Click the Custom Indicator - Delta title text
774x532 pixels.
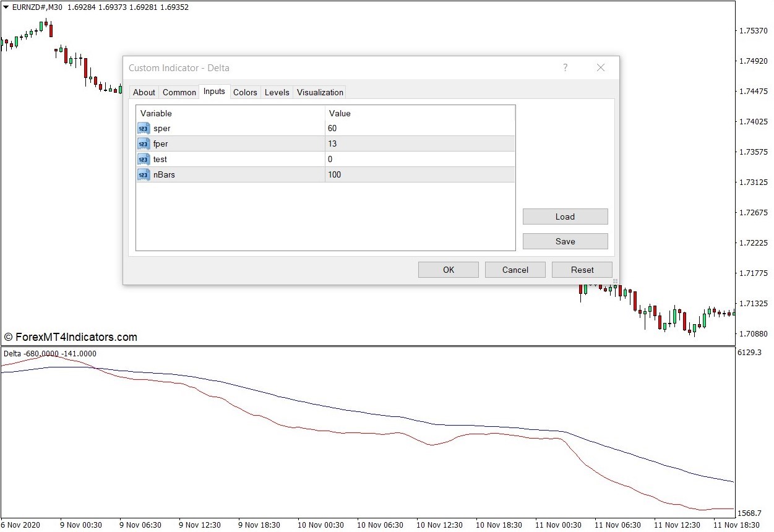pos(179,68)
